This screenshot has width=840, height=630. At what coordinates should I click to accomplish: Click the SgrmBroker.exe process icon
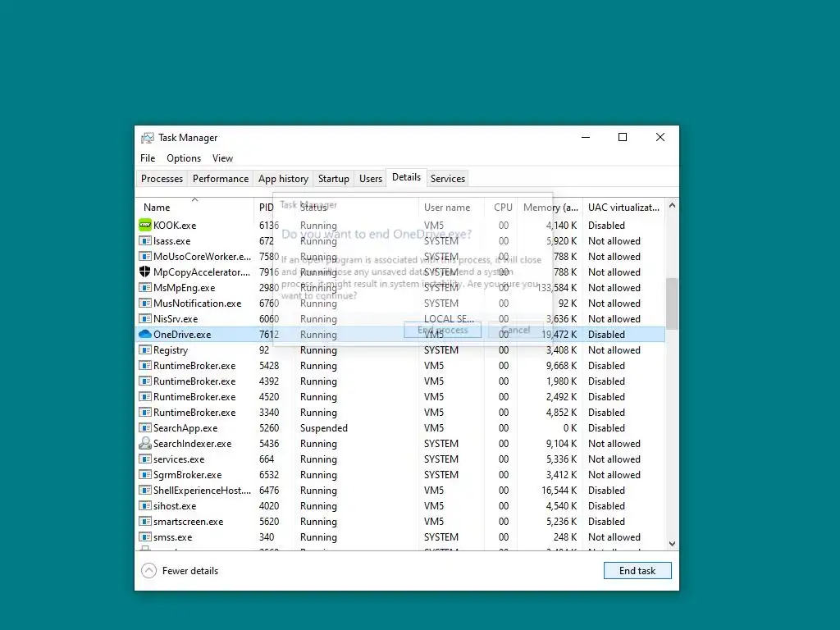[x=144, y=474]
